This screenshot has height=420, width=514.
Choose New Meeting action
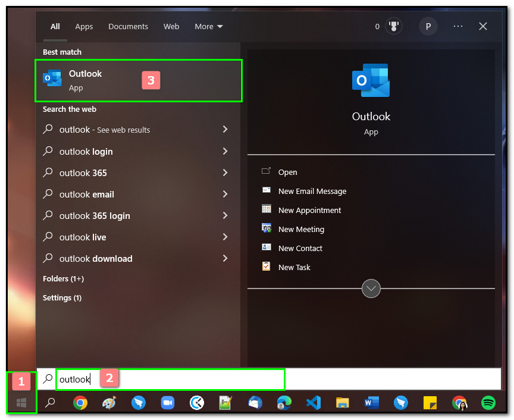coord(301,229)
